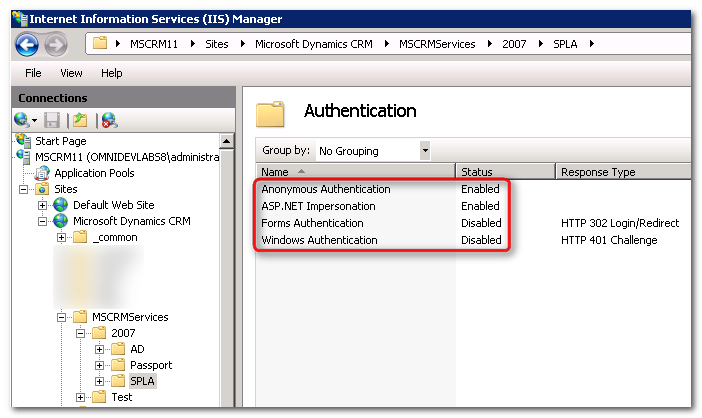Viewport: 702px width, 418px height.
Task: Click the MSCRMServices folder icon
Action: (80, 317)
